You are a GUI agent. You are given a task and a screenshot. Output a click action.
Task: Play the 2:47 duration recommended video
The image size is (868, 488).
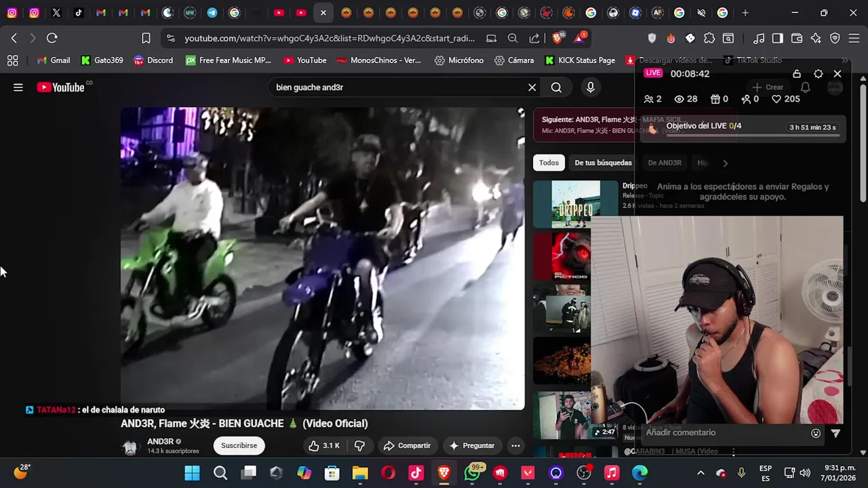point(561,415)
